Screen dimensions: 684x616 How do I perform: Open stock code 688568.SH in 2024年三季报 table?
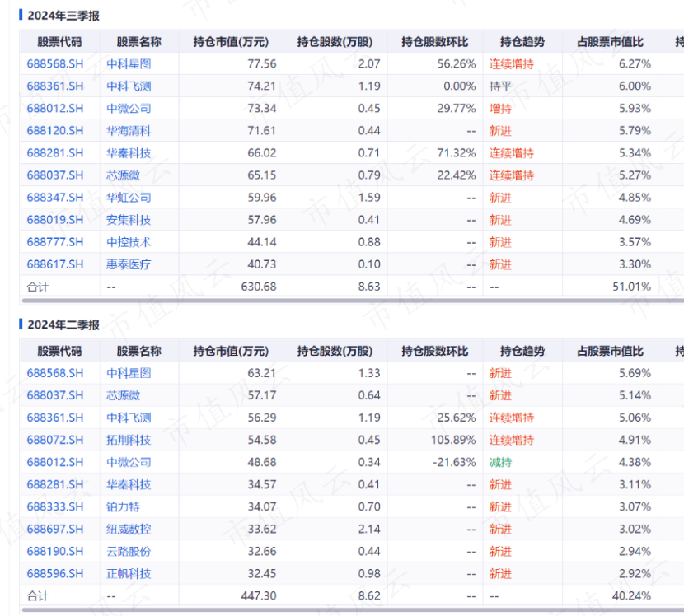[x=55, y=64]
